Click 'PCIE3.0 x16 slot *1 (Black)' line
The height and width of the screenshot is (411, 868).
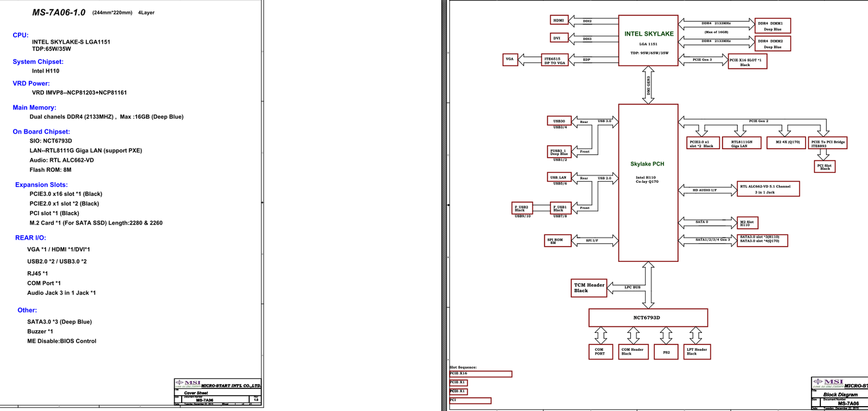click(x=66, y=194)
